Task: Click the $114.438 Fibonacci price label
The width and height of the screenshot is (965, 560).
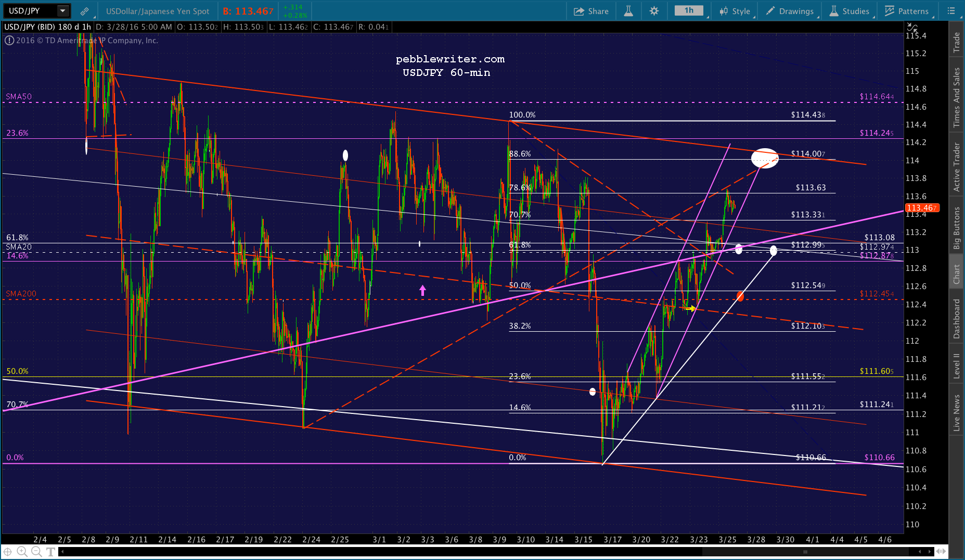Action: 808,115
